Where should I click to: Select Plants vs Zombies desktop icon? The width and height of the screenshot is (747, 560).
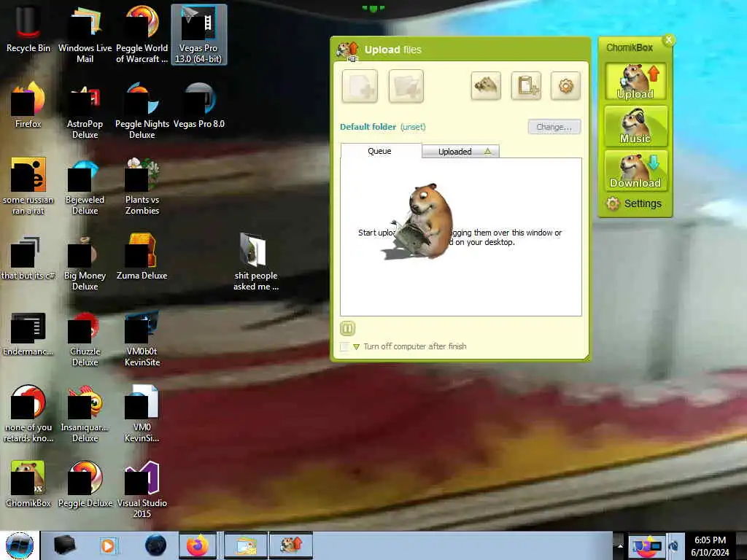pyautogui.click(x=142, y=187)
